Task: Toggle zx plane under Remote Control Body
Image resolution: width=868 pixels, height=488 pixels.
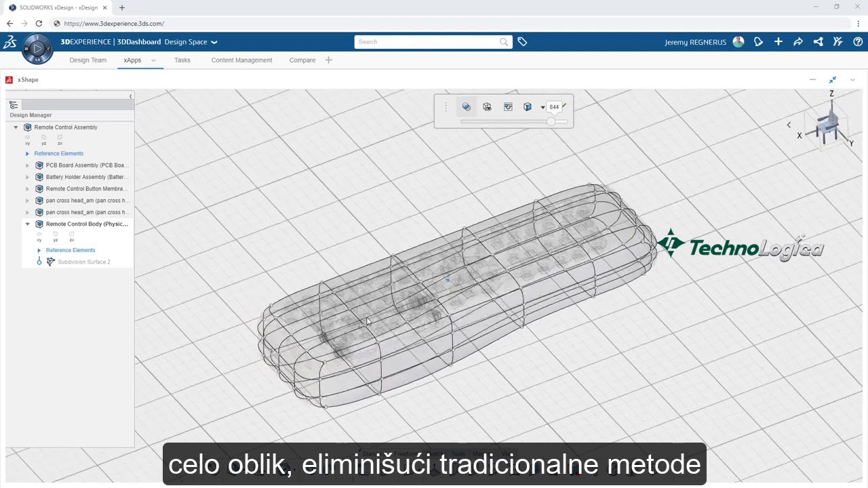Action: click(72, 236)
